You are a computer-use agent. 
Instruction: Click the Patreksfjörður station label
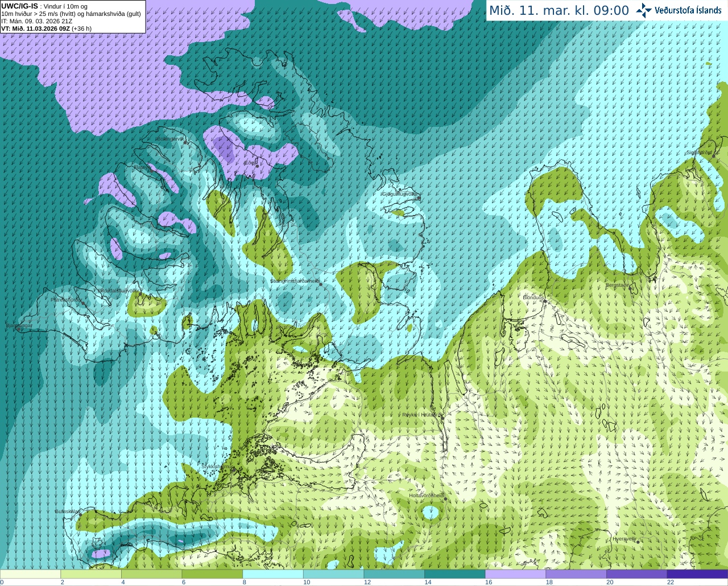[x=67, y=299]
